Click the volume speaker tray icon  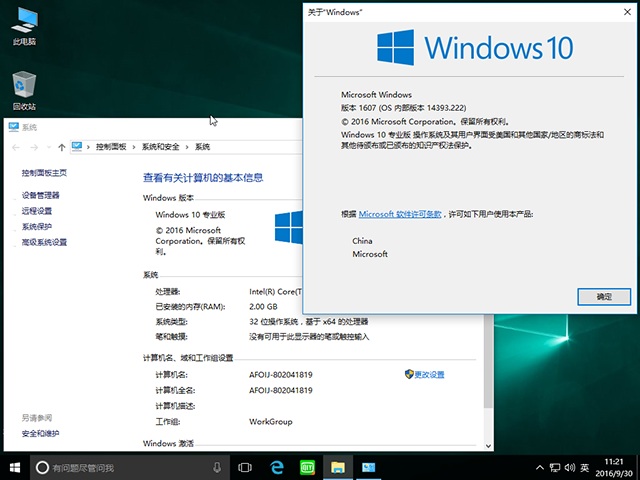coord(569,467)
